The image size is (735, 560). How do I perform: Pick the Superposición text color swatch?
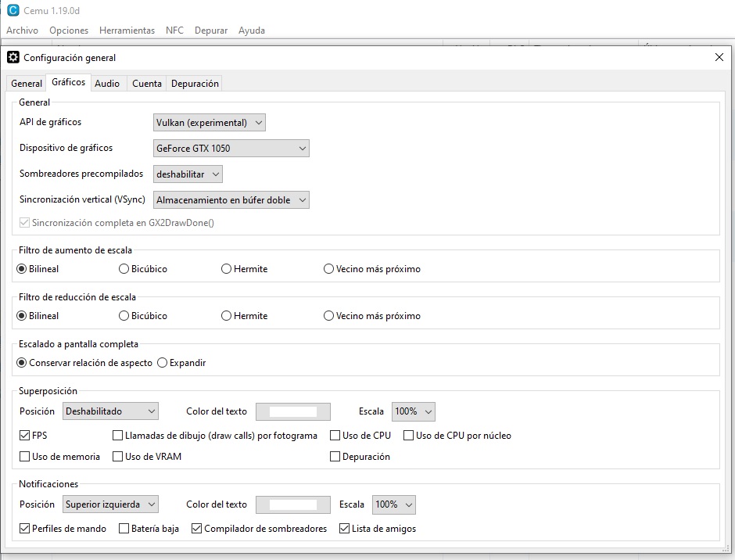point(293,411)
